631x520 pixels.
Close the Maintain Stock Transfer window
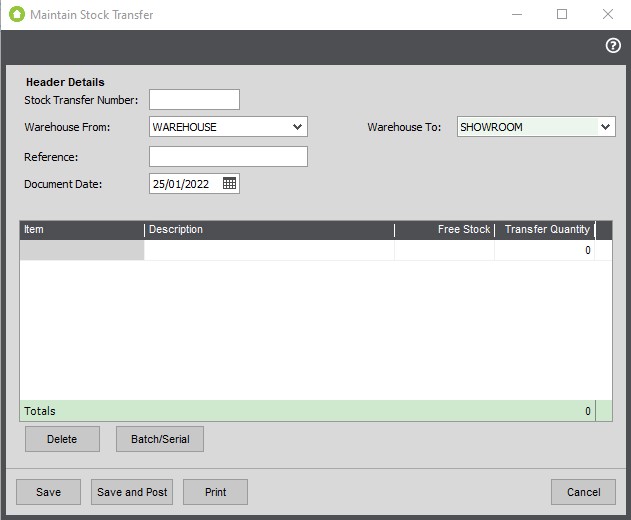(608, 14)
